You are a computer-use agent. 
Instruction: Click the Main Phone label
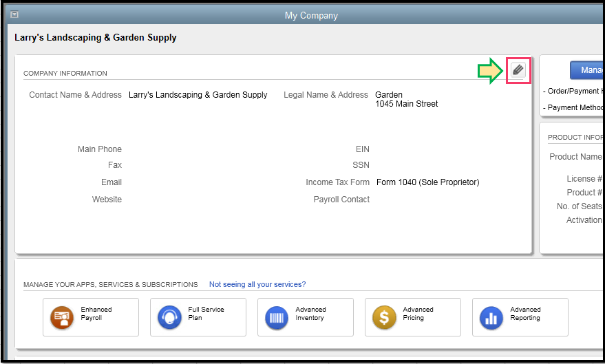coord(100,149)
